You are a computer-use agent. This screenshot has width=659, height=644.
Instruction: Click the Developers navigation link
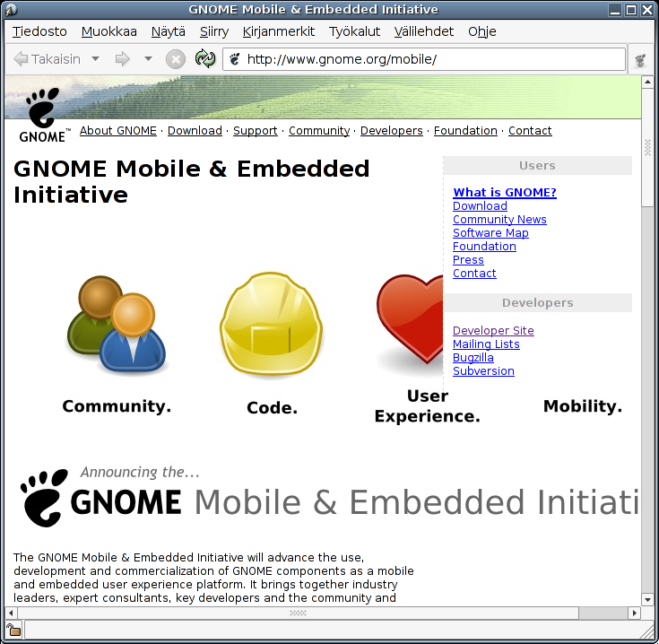[x=391, y=131]
